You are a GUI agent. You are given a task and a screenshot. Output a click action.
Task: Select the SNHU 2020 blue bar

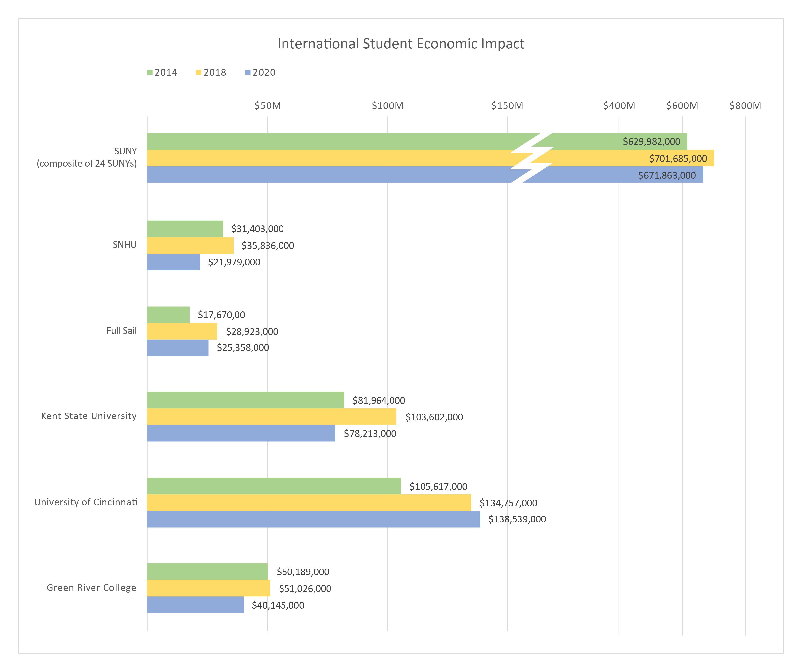click(174, 262)
